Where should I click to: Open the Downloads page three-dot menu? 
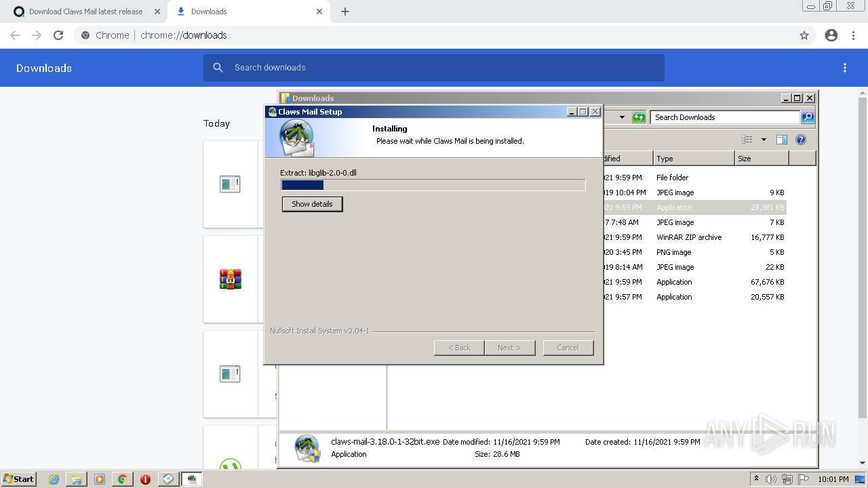pyautogui.click(x=845, y=68)
